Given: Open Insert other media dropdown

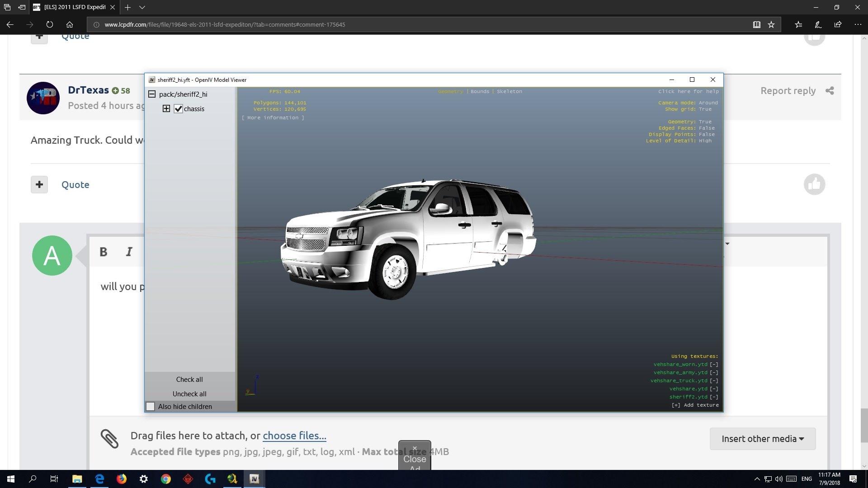Looking at the screenshot, I should 762,439.
